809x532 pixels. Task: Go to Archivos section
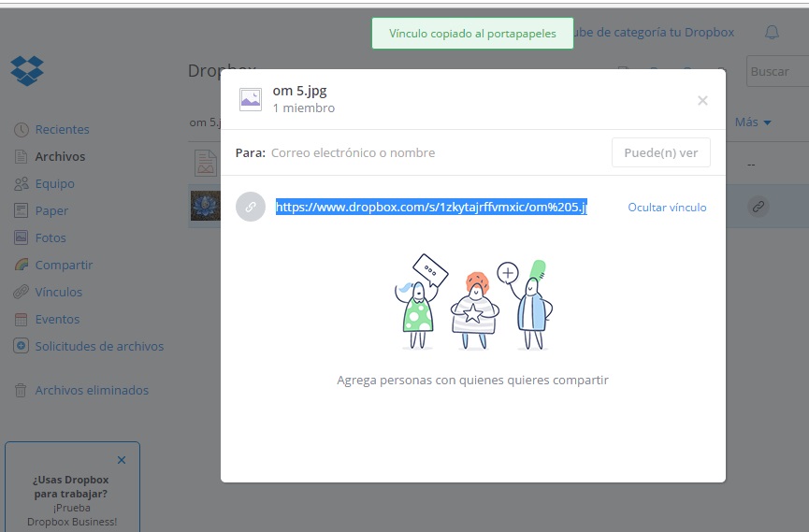(60, 156)
